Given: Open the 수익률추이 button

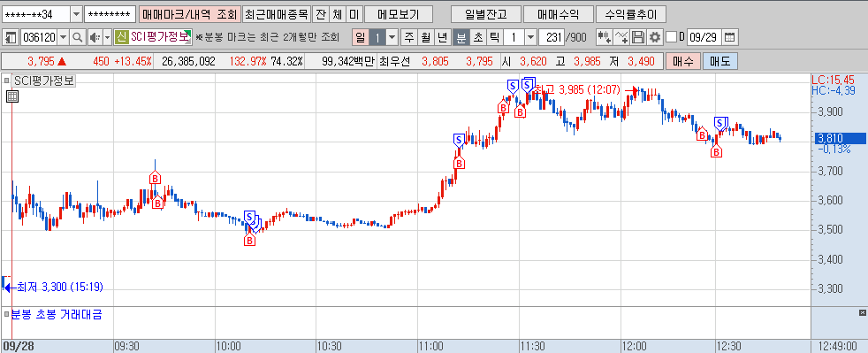Looking at the screenshot, I should pyautogui.click(x=630, y=14).
